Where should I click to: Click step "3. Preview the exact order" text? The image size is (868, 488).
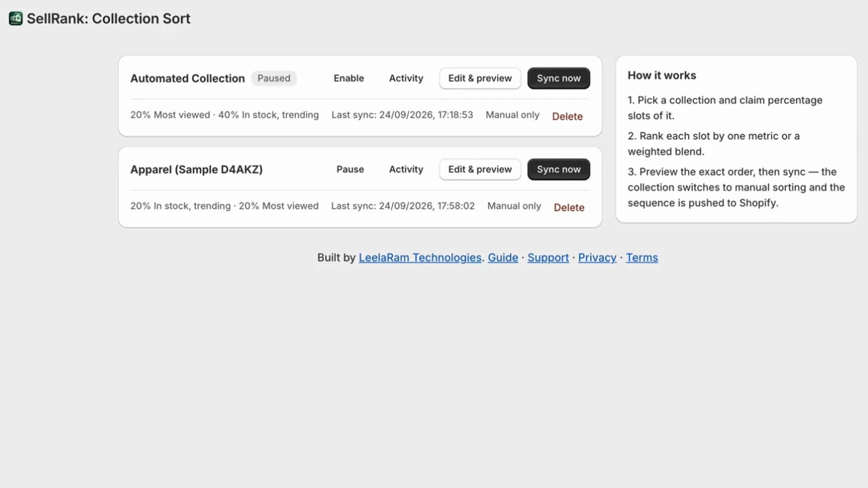[x=736, y=187]
